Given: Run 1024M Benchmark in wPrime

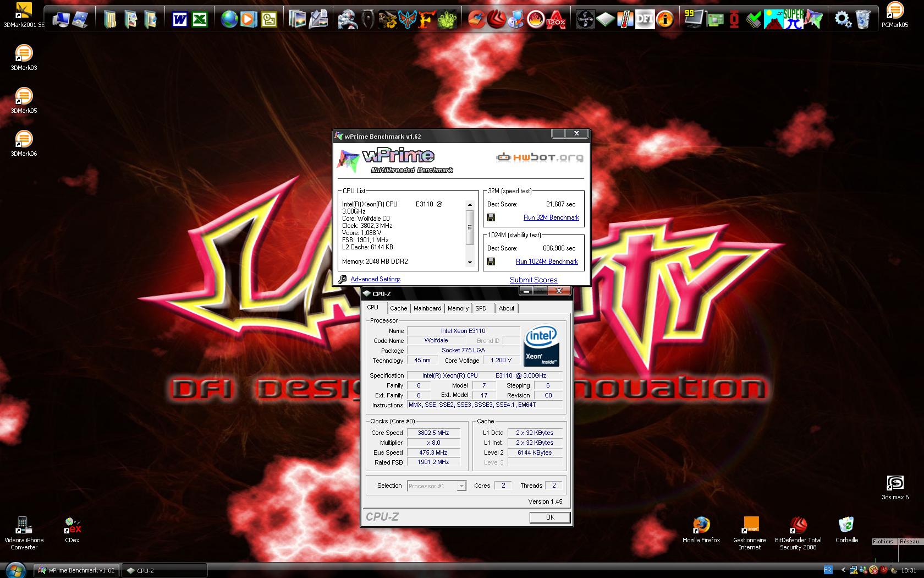Looking at the screenshot, I should [547, 261].
